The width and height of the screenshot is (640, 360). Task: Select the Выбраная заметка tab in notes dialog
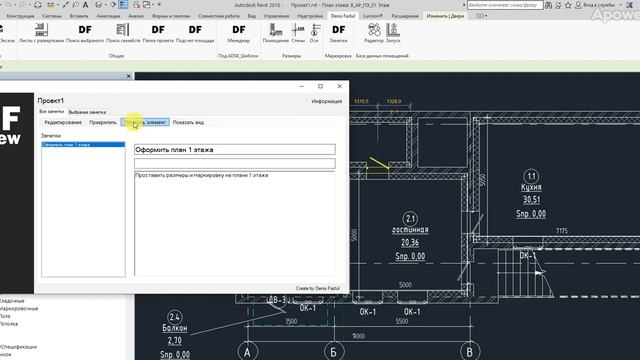[x=87, y=112]
